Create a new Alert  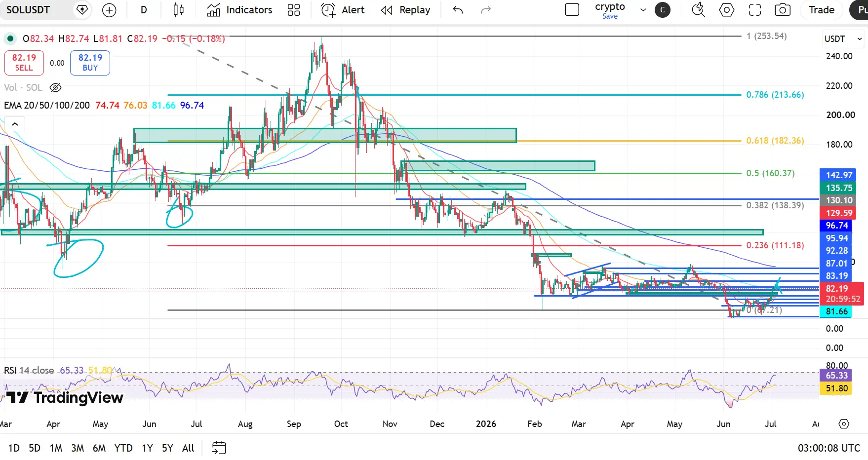(343, 10)
